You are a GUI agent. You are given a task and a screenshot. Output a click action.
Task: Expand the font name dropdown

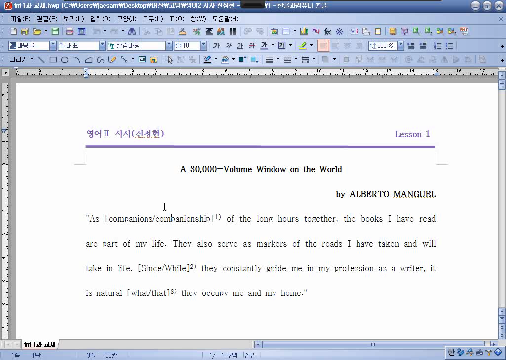169,46
